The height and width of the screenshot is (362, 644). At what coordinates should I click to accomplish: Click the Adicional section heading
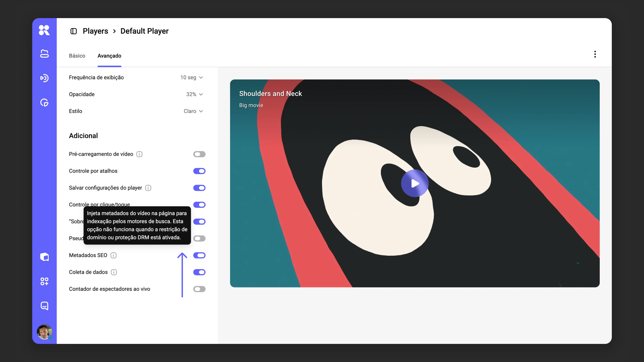tap(83, 136)
